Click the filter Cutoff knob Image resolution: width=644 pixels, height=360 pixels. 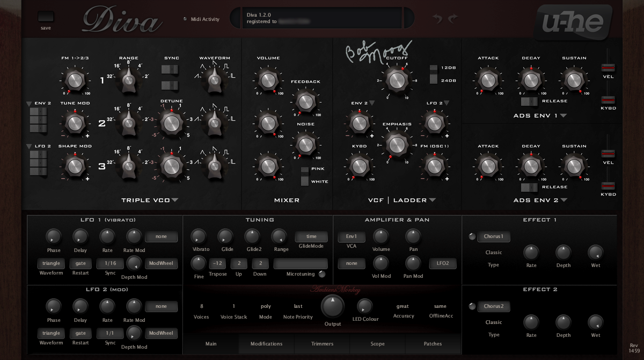click(396, 80)
